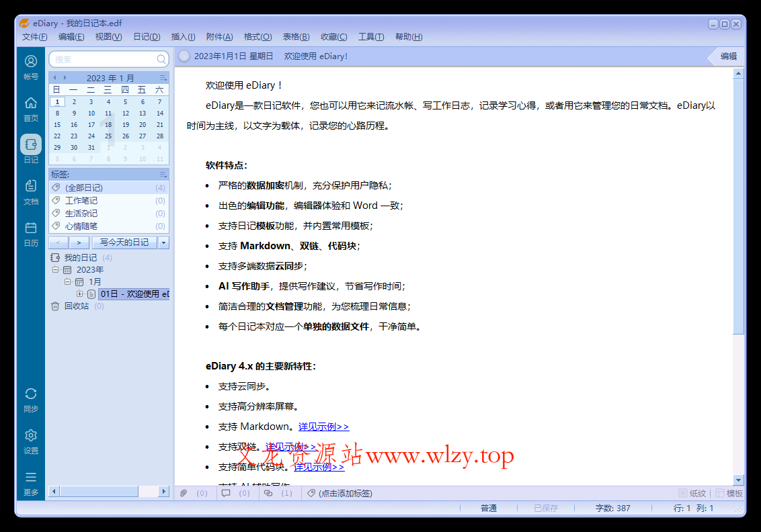Toggle 纸纹 paper texture in the status bar
761x532 pixels.
(x=689, y=492)
